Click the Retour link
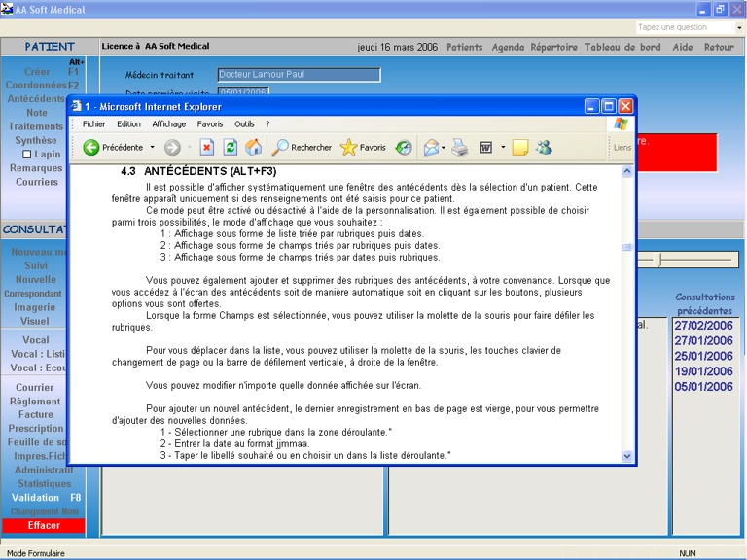 719,47
